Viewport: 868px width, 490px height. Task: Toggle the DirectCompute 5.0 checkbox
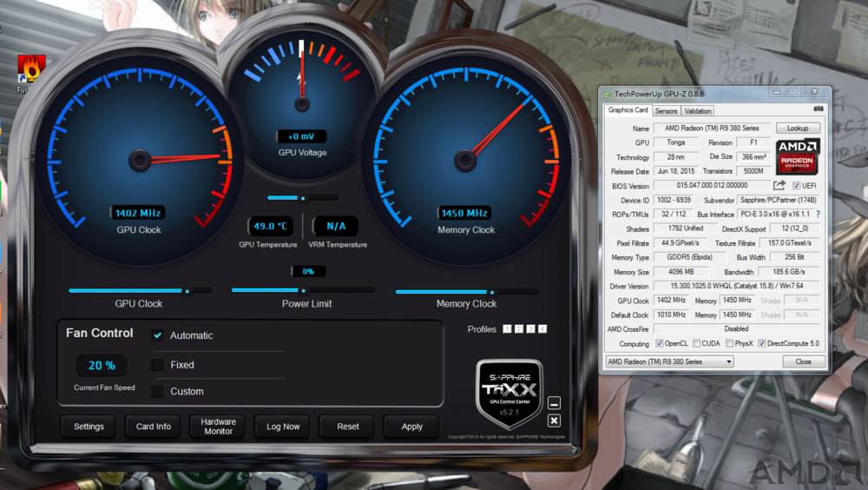click(762, 344)
